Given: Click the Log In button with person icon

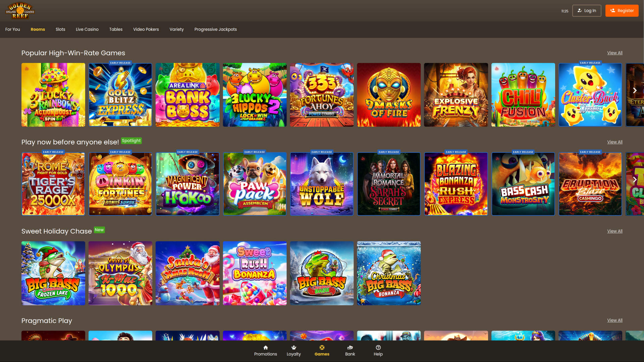Looking at the screenshot, I should coord(587,10).
